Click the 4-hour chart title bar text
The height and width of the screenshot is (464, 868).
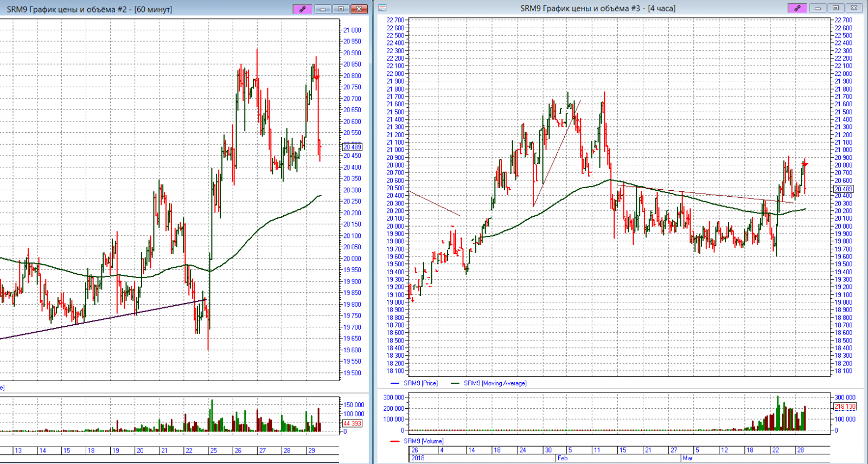coord(597,8)
